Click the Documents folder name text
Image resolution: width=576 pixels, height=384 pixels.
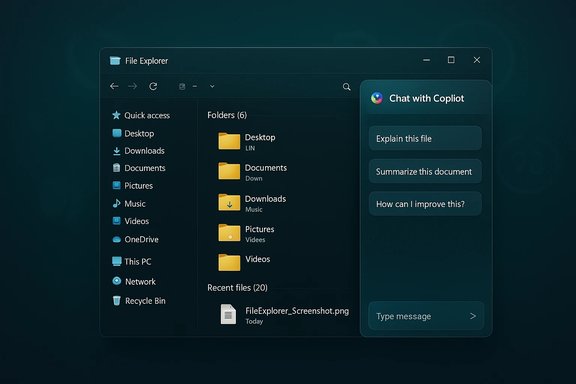[x=266, y=168]
